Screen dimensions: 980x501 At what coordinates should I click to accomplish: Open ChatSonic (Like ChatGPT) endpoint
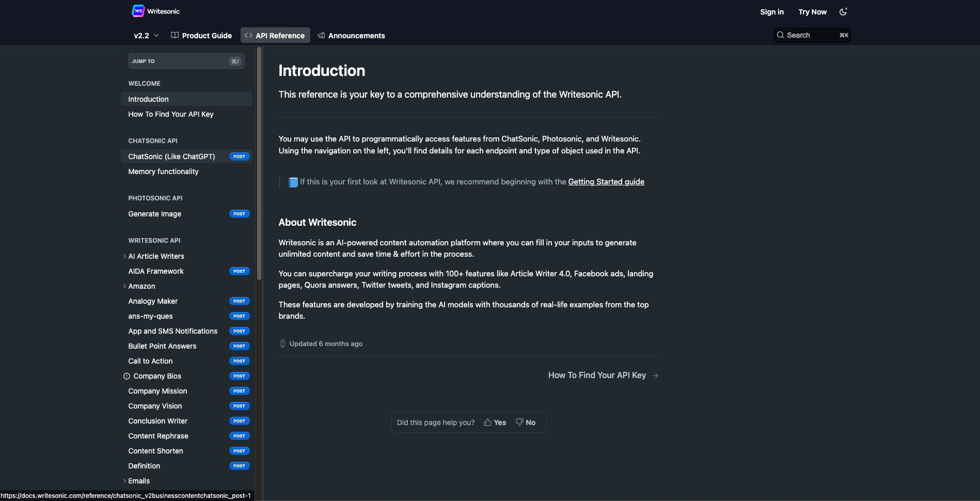click(171, 156)
